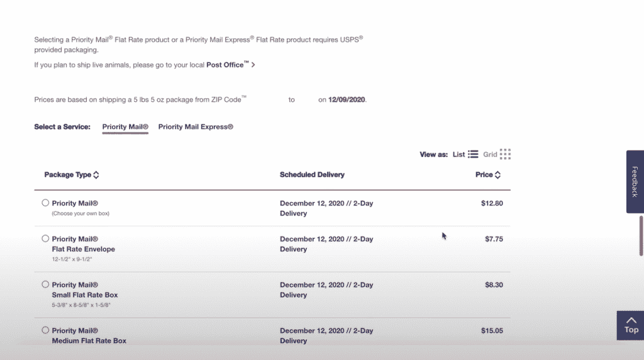Open the Feedback side tab

(635, 182)
